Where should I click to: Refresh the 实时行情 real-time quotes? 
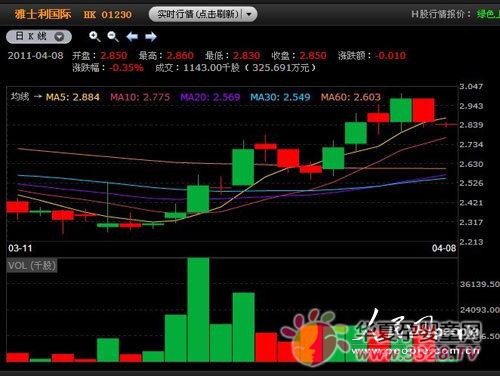point(198,14)
